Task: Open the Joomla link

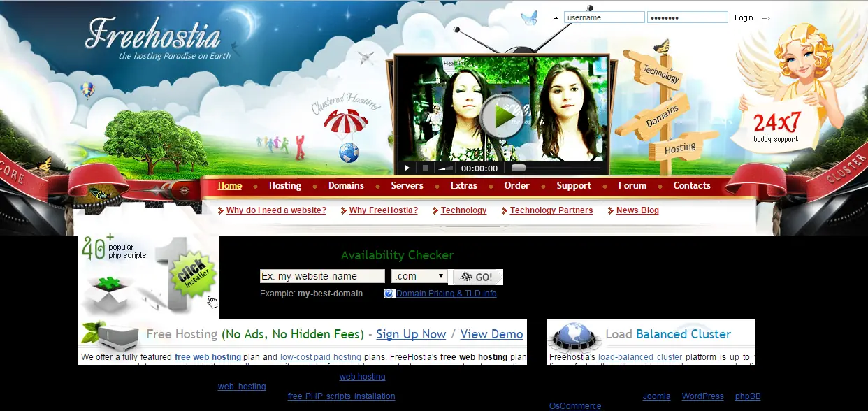Action: click(x=656, y=396)
